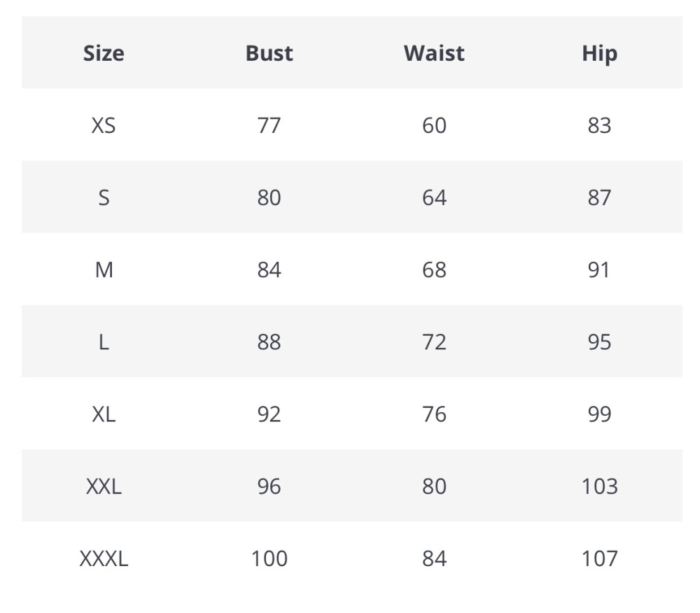Select the XS size label
This screenshot has width=700, height=613.
tap(104, 125)
